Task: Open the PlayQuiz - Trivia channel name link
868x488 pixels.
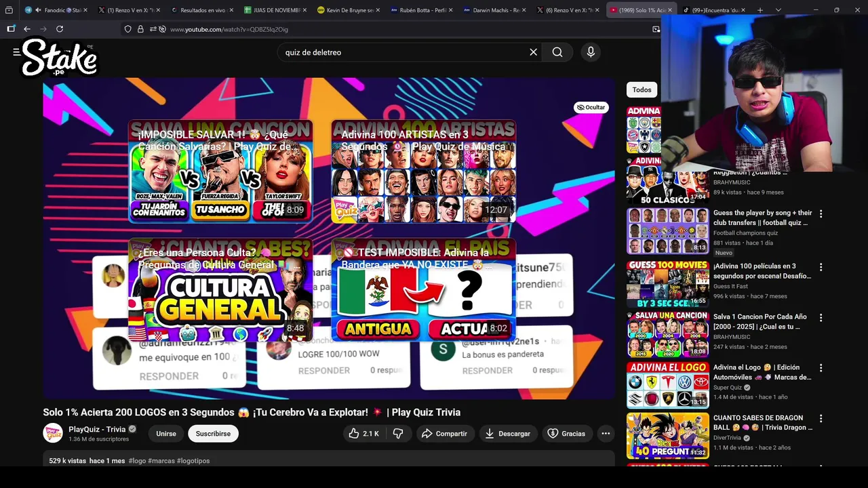Action: [x=97, y=429]
